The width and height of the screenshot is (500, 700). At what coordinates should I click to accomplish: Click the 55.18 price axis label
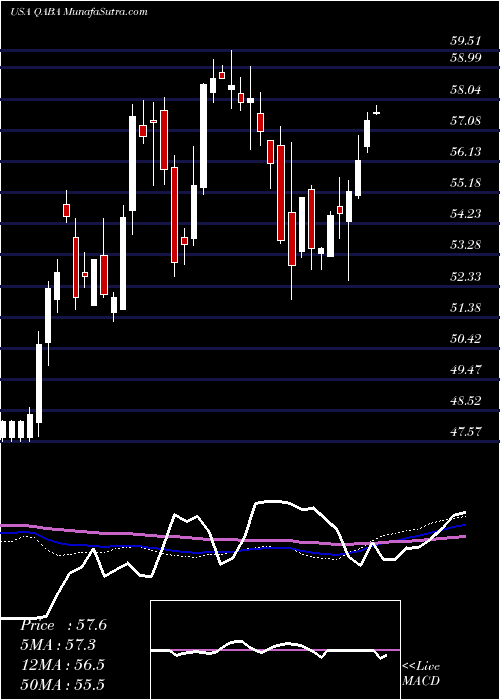466,183
